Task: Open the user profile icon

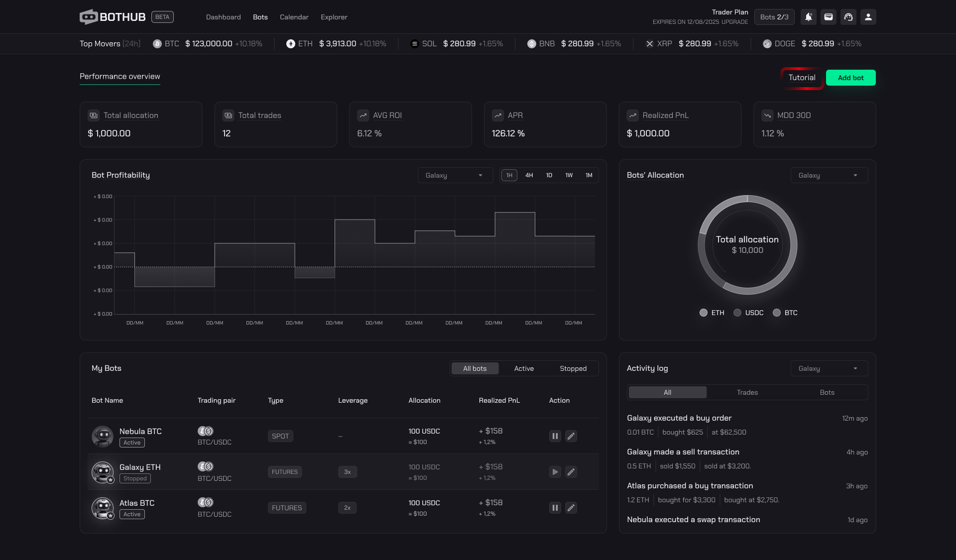Action: point(868,17)
